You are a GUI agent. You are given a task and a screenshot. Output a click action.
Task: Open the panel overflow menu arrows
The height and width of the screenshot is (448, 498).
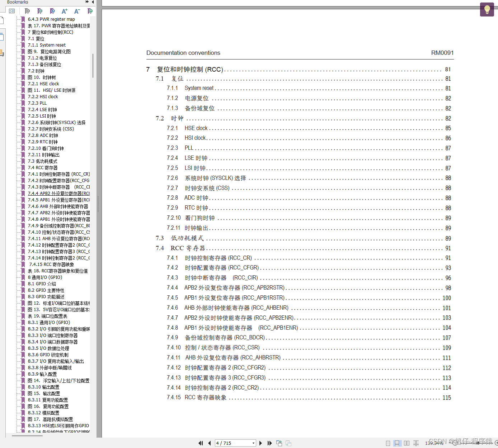coord(86,2)
